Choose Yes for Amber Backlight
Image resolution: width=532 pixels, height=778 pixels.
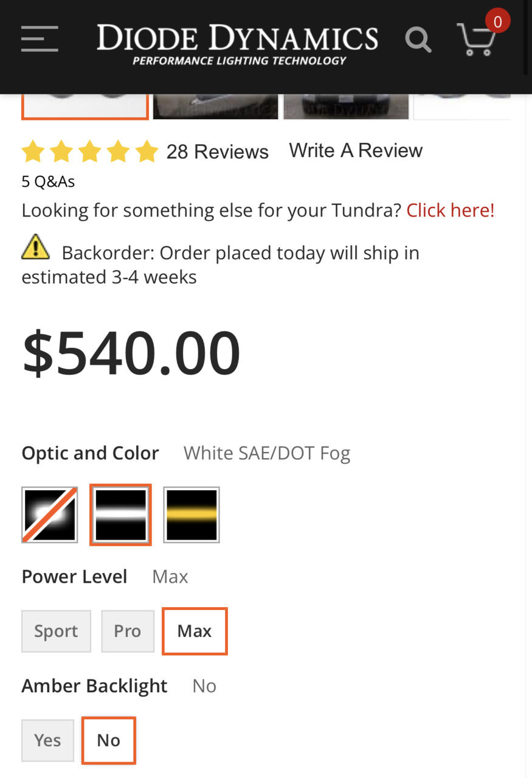[x=47, y=740]
